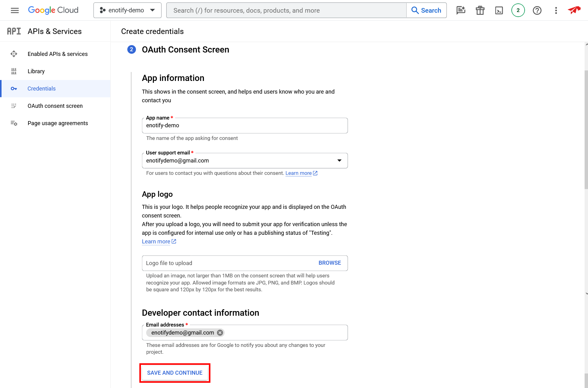
Task: Click the gift free trial icon
Action: tap(480, 11)
